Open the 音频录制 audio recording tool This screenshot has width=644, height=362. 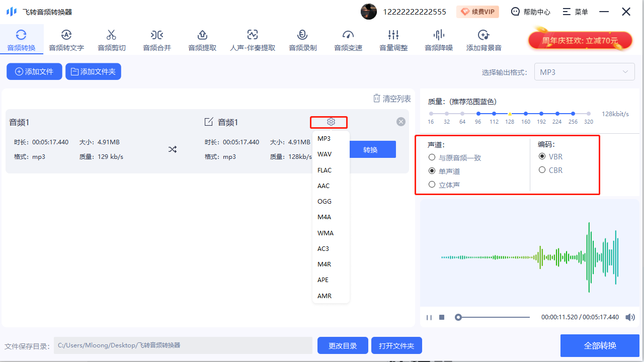(x=302, y=39)
